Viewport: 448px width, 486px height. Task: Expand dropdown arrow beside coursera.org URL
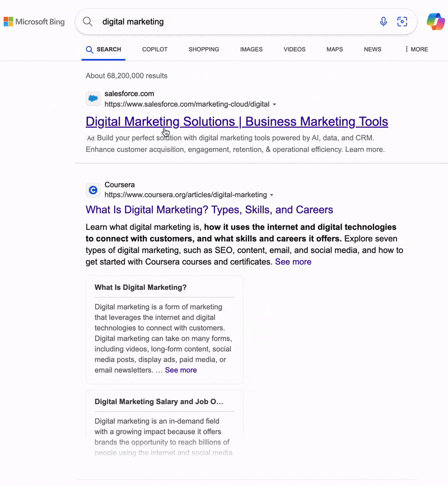pos(272,195)
